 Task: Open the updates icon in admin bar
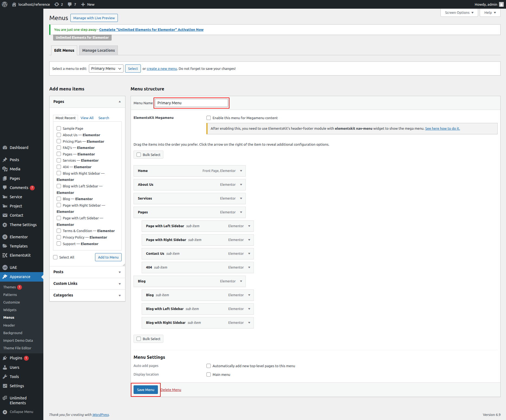(x=57, y=4)
